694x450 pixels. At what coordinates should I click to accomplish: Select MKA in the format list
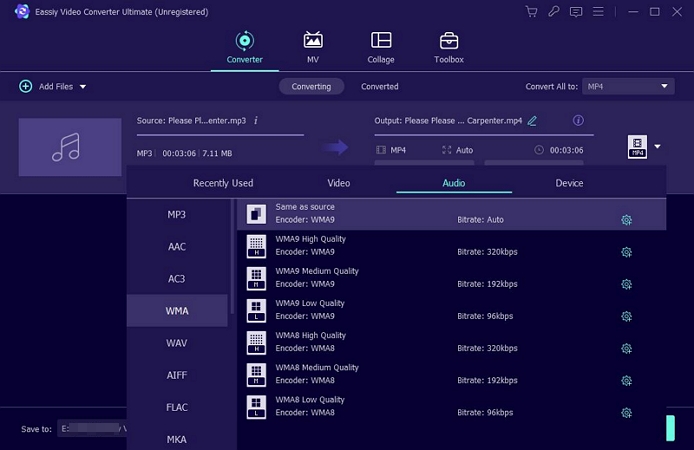[177, 439]
